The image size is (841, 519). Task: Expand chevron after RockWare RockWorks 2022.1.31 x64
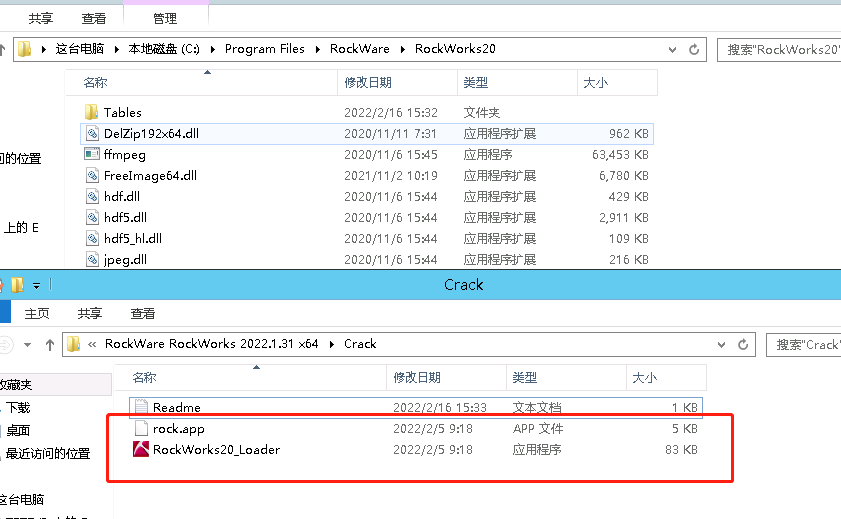point(331,344)
